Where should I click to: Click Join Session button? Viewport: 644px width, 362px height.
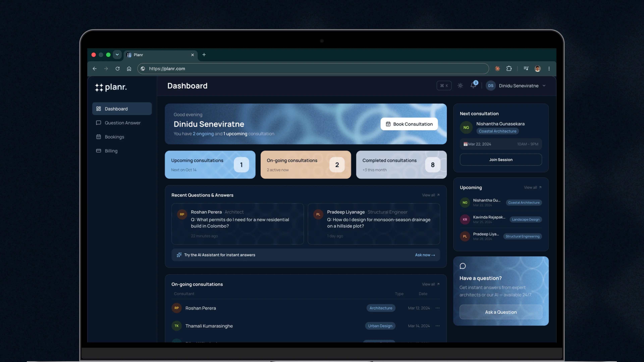[501, 160]
